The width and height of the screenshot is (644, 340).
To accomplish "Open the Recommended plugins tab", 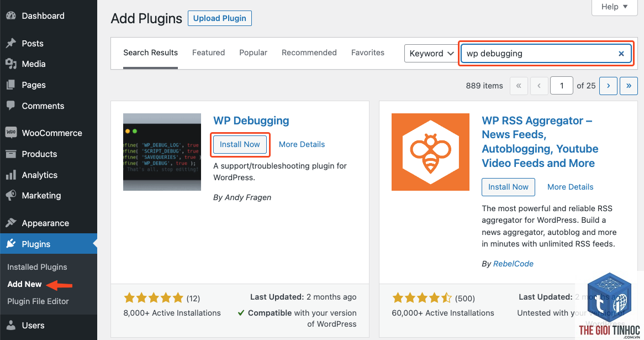I will [309, 53].
